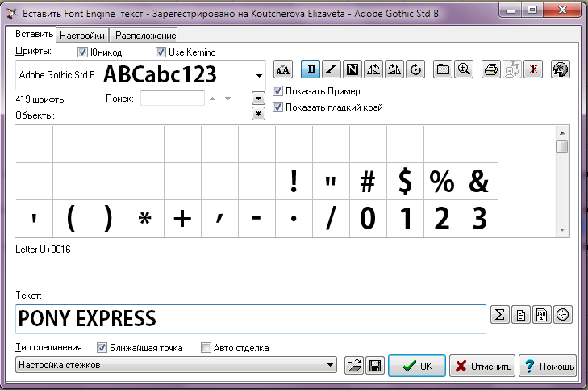Click the outlined N font style icon

point(352,69)
